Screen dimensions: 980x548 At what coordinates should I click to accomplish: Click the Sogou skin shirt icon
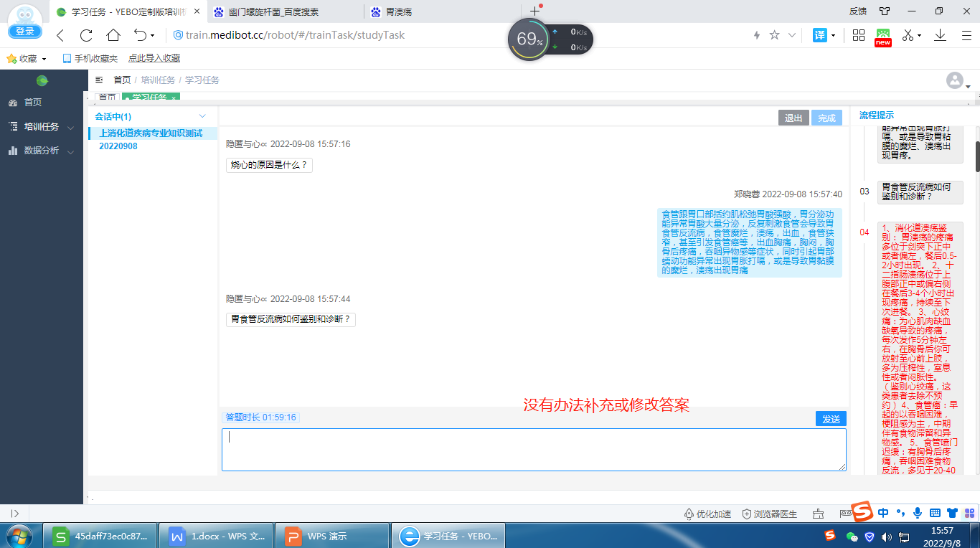[952, 512]
